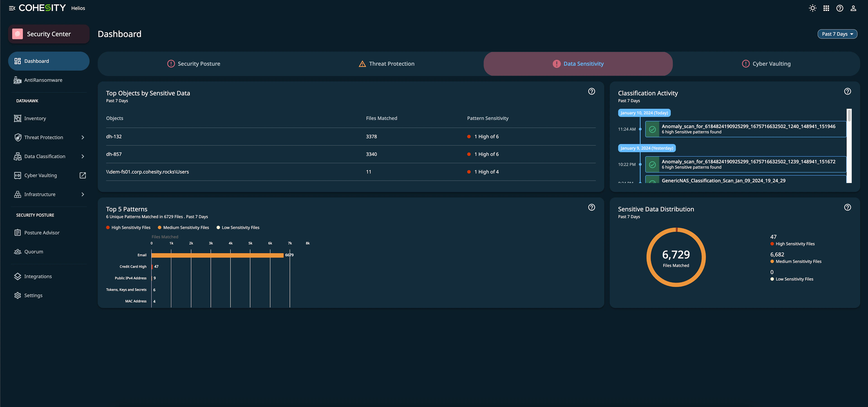Viewport: 868px width, 407px height.
Task: Open the Quorum section
Action: click(x=34, y=251)
